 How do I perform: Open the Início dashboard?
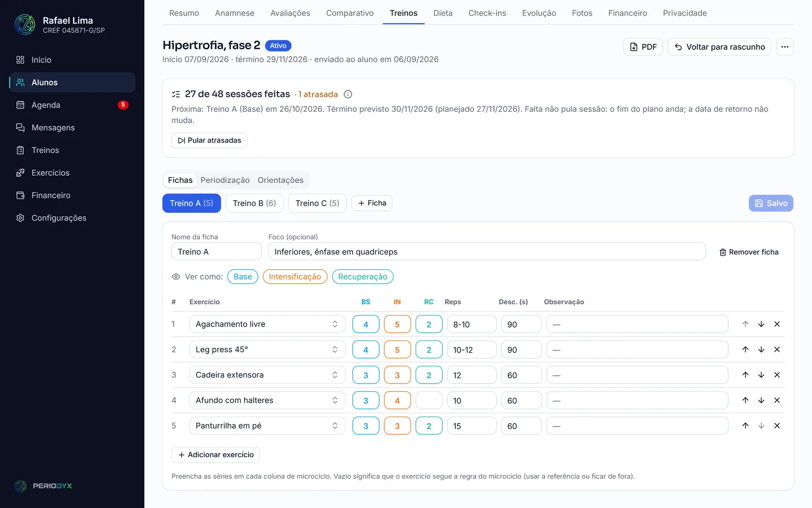[72, 60]
